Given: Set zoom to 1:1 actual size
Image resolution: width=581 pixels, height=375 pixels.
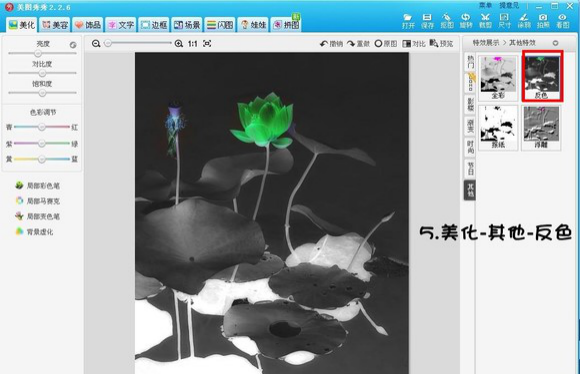Looking at the screenshot, I should pyautogui.click(x=193, y=44).
